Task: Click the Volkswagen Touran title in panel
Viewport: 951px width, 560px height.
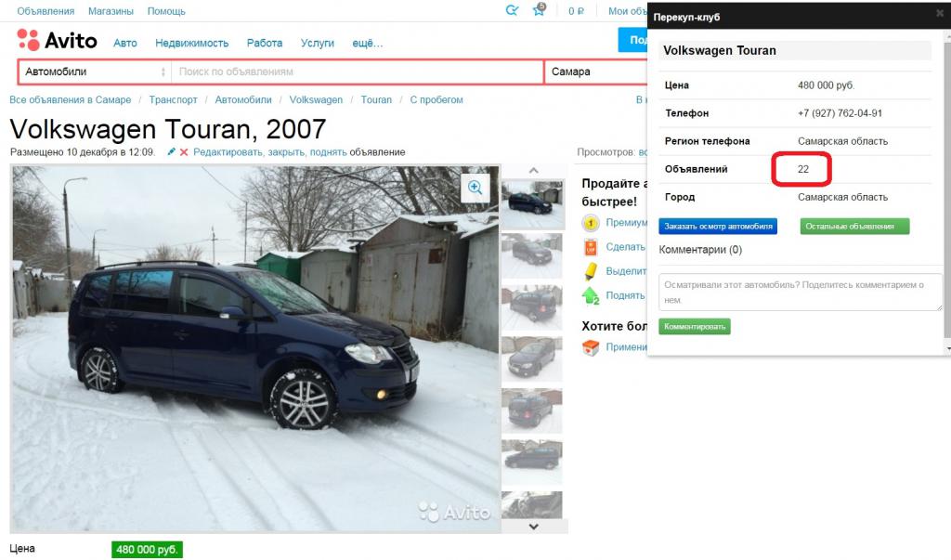Action: (720, 50)
